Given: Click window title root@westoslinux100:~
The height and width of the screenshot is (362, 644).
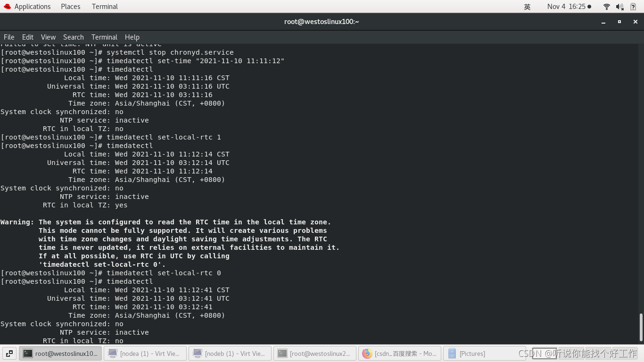Looking at the screenshot, I should pyautogui.click(x=322, y=22).
